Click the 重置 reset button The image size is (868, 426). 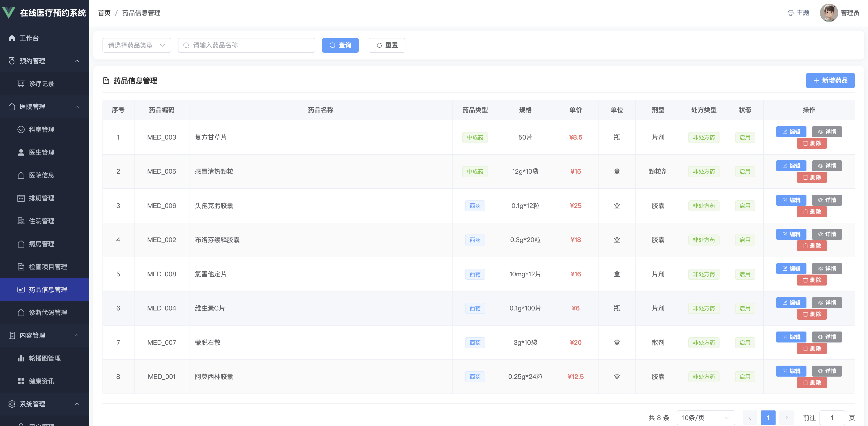click(387, 45)
